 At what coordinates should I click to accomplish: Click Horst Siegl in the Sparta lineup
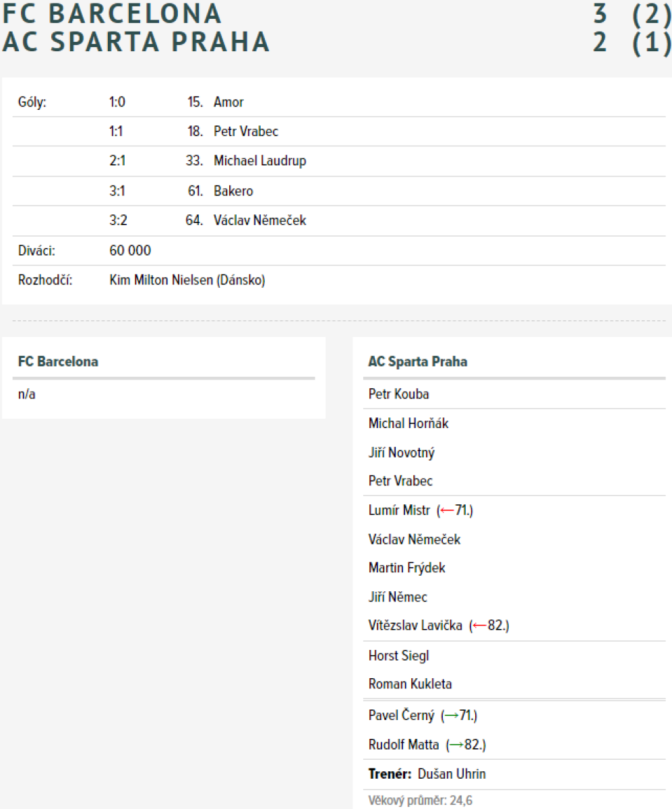[x=398, y=655]
